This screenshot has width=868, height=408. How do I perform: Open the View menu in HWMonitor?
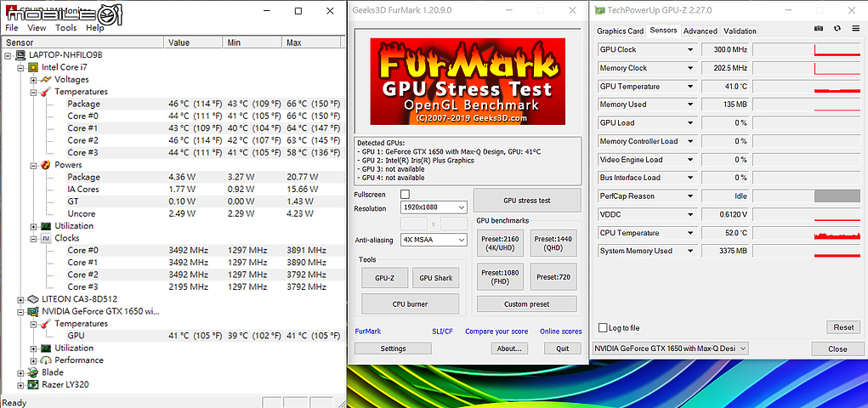point(37,28)
